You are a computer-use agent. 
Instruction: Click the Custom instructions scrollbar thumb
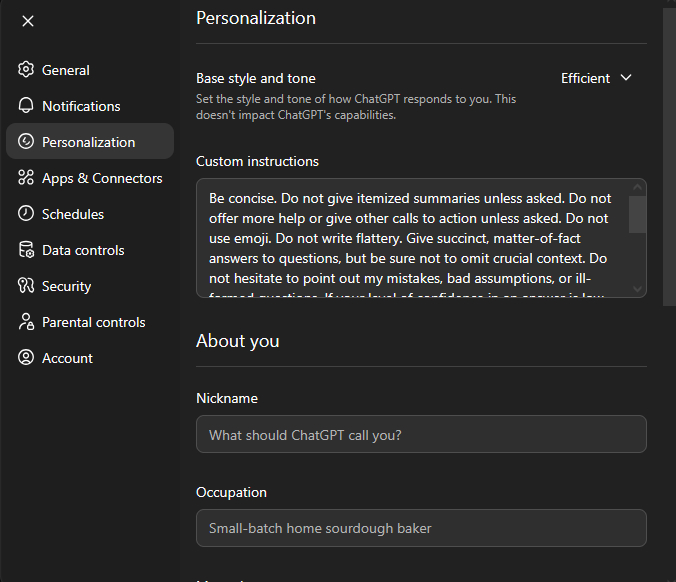(x=637, y=213)
